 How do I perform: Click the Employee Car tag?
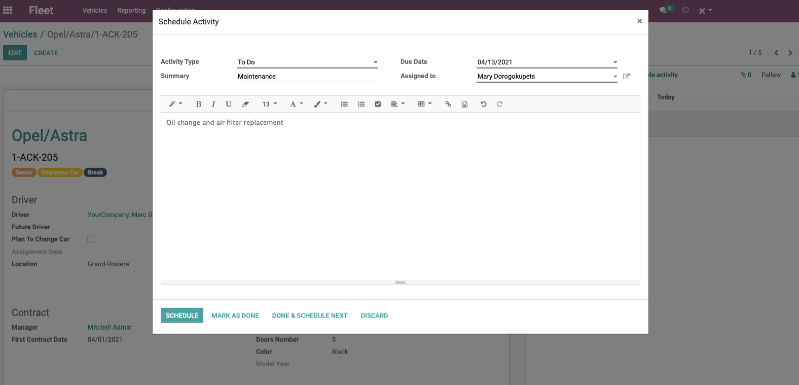[x=60, y=173]
